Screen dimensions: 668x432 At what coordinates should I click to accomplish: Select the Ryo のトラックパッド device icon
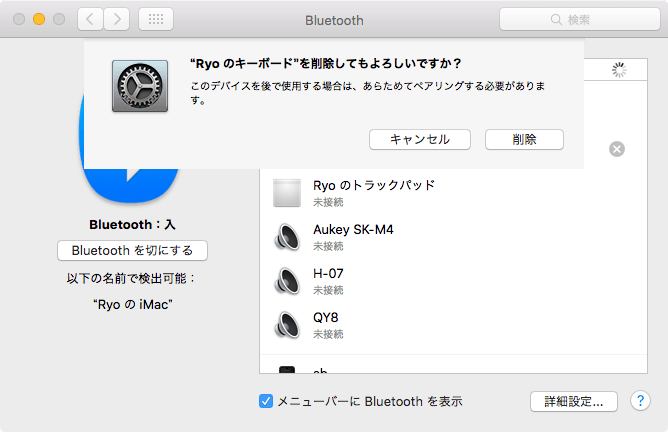tap(287, 193)
